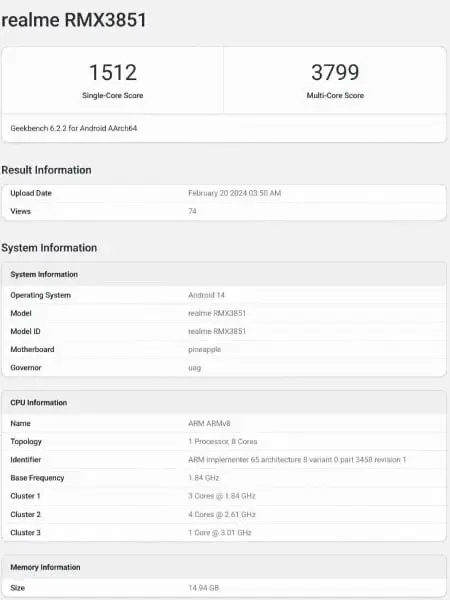450x600 pixels.
Task: Click the Views count 74
Action: click(192, 211)
